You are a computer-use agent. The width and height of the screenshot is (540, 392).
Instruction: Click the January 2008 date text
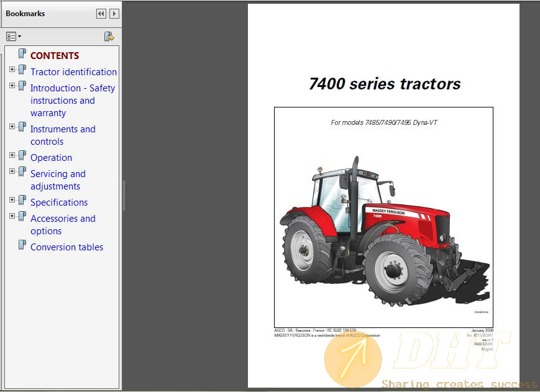482,330
